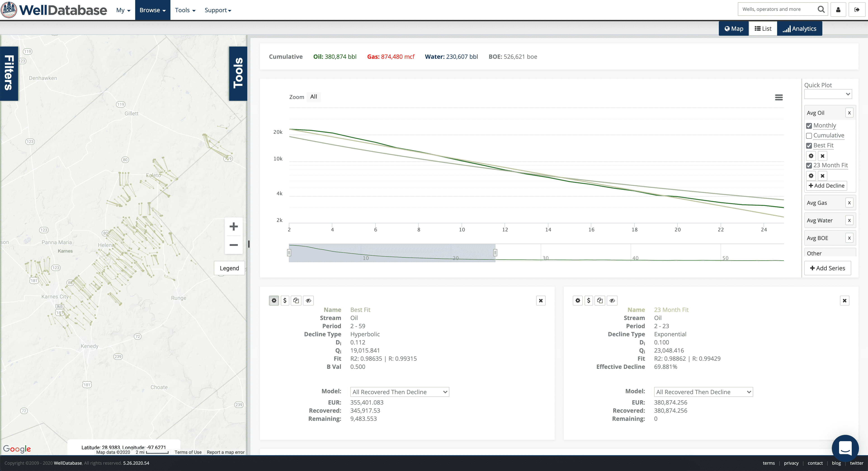Click the right handle of the range navigator
Image resolution: width=868 pixels, height=471 pixels.
click(x=495, y=253)
